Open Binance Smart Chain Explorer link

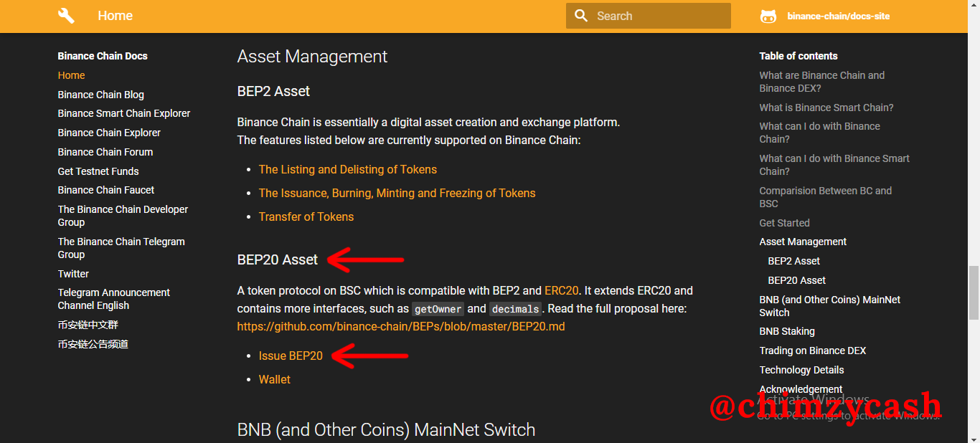tap(124, 113)
